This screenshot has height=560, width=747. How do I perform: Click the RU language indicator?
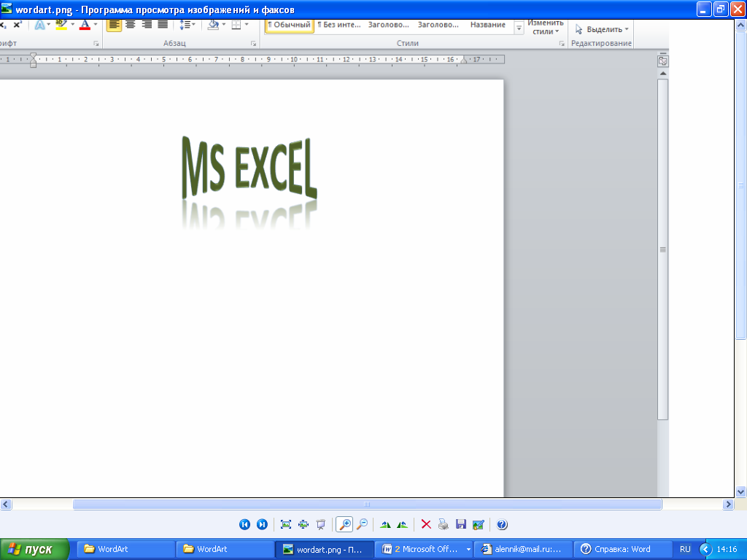[685, 550]
